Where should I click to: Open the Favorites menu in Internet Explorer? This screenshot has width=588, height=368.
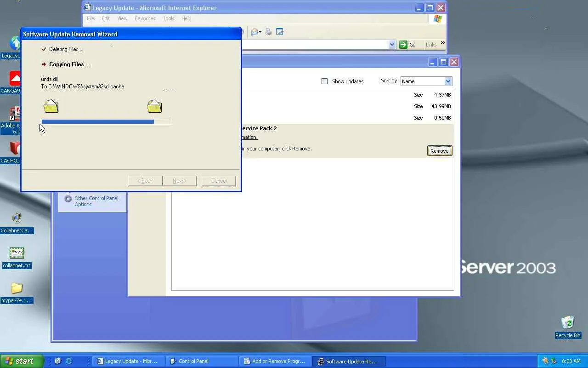point(145,18)
